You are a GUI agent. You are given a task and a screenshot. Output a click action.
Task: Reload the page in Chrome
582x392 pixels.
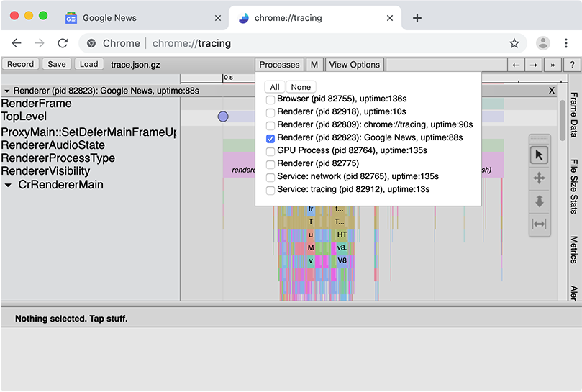63,43
